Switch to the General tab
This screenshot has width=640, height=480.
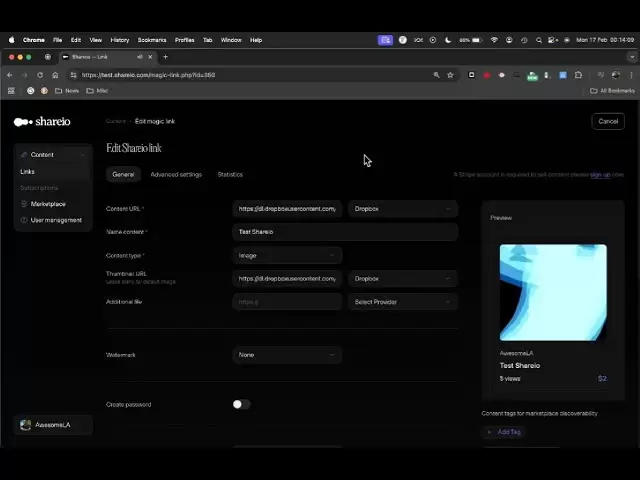[123, 175]
